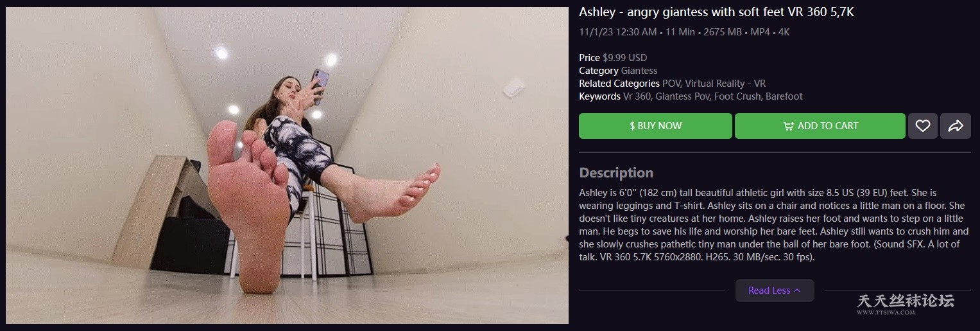Click the $9.99 USD price text
This screenshot has height=331, width=980.
(x=625, y=58)
